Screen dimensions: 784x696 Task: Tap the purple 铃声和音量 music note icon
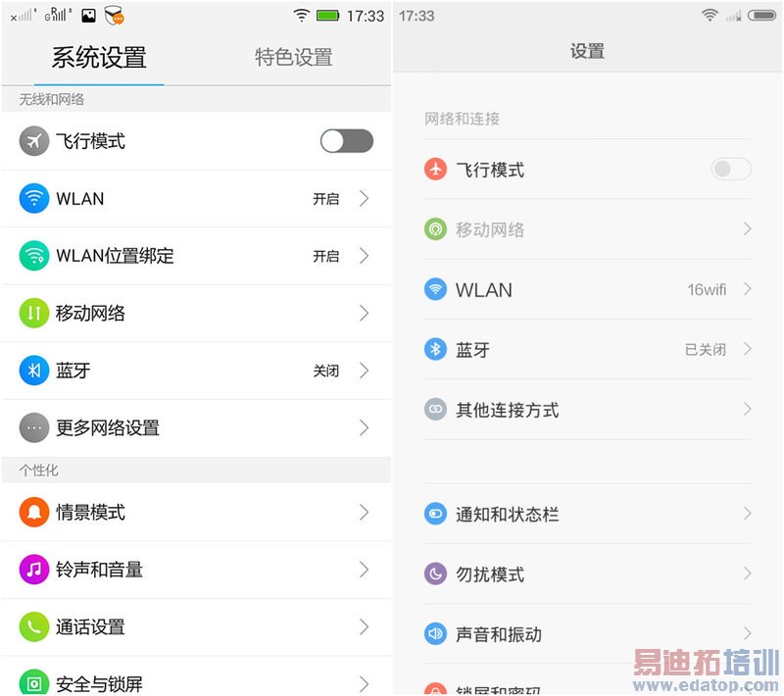point(34,569)
